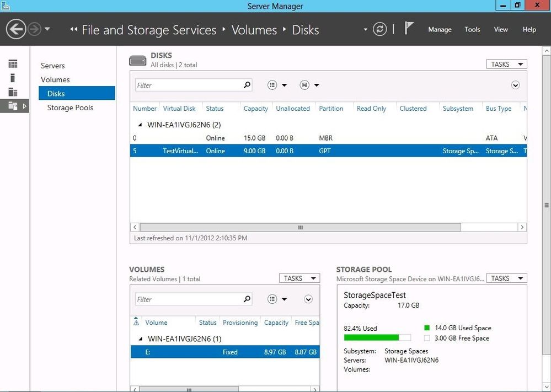Click search magnifier in Disks filter
Viewport: 551px width, 392px height.
pos(247,85)
